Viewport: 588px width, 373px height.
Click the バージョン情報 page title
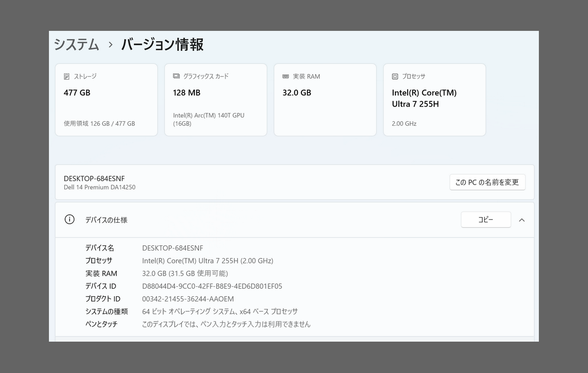coord(162,45)
